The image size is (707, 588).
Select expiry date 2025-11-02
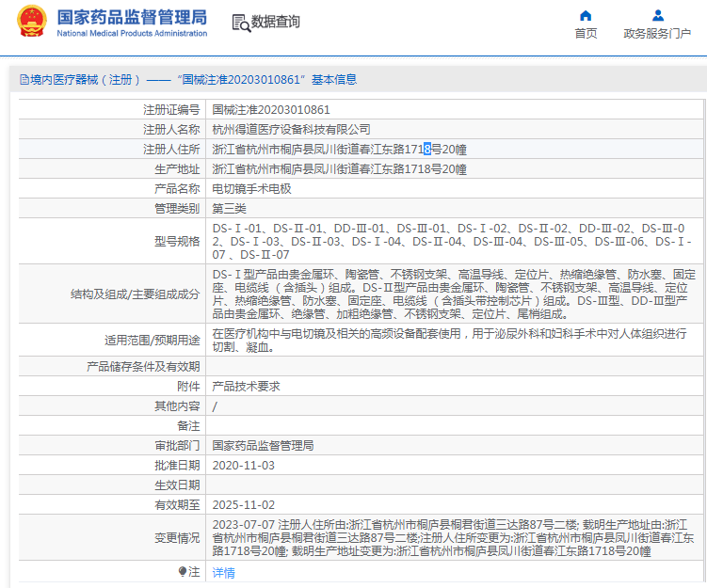point(244,505)
